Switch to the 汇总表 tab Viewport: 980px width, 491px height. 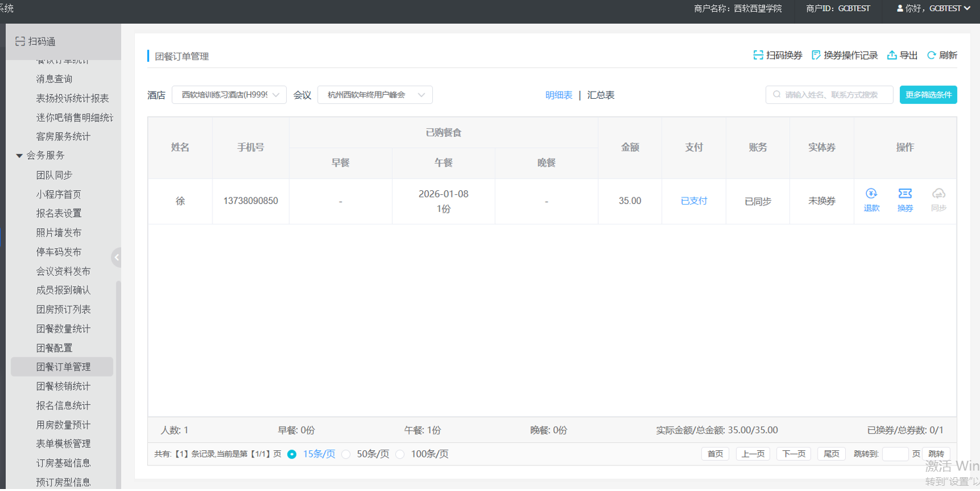click(600, 95)
